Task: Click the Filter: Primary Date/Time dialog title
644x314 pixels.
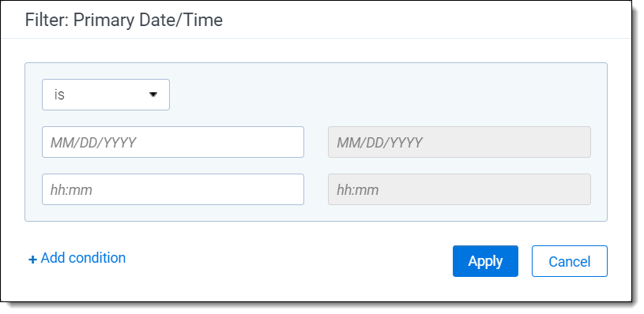Action: [124, 20]
